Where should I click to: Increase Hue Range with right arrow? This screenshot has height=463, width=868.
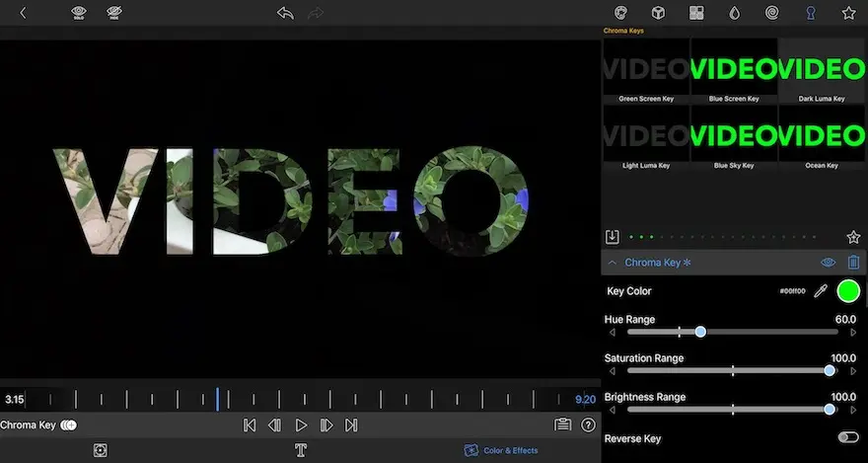(853, 333)
